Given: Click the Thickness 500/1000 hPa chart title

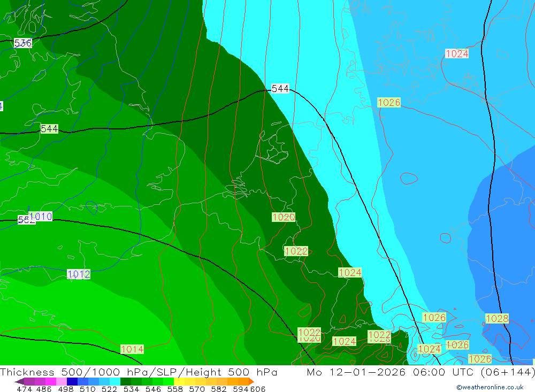Looking at the screenshot, I should pyautogui.click(x=139, y=372).
